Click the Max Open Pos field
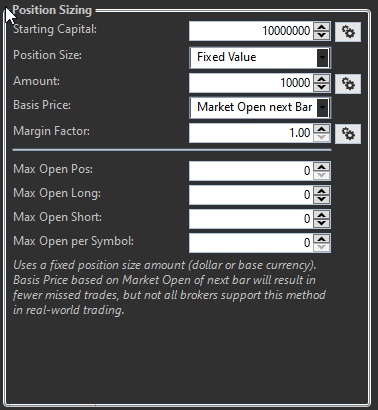The image size is (378, 410). [x=251, y=171]
